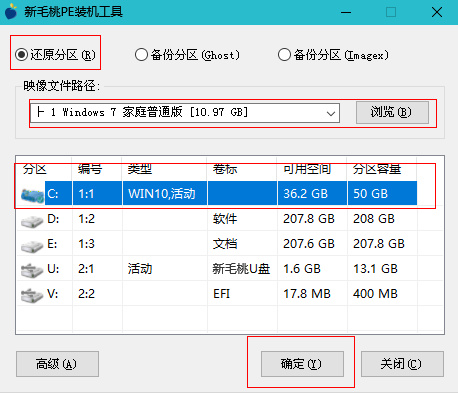Click the 400 MB capacity value
Viewport: 458px width, 393px height.
point(375,294)
